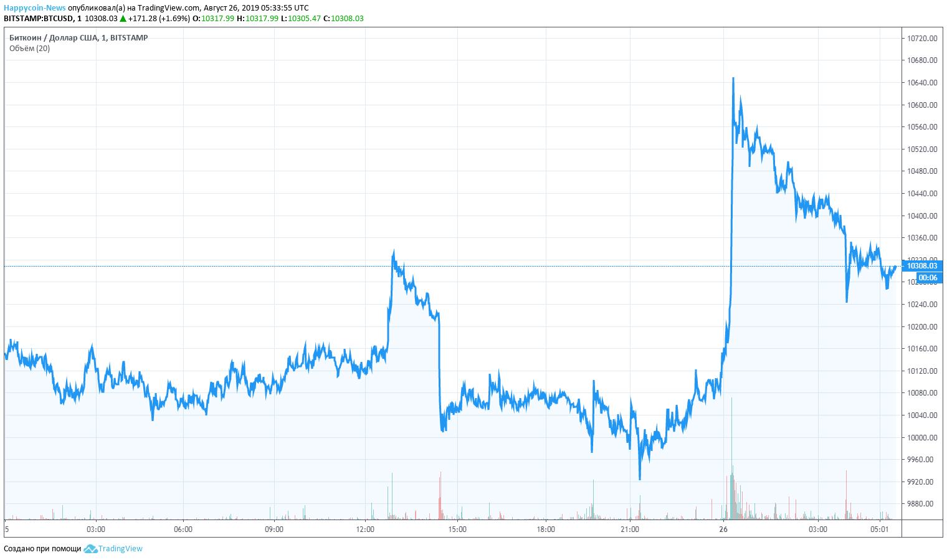The width and height of the screenshot is (947, 560).
Task: Open the Happycoin-News publisher link
Action: 35,8
